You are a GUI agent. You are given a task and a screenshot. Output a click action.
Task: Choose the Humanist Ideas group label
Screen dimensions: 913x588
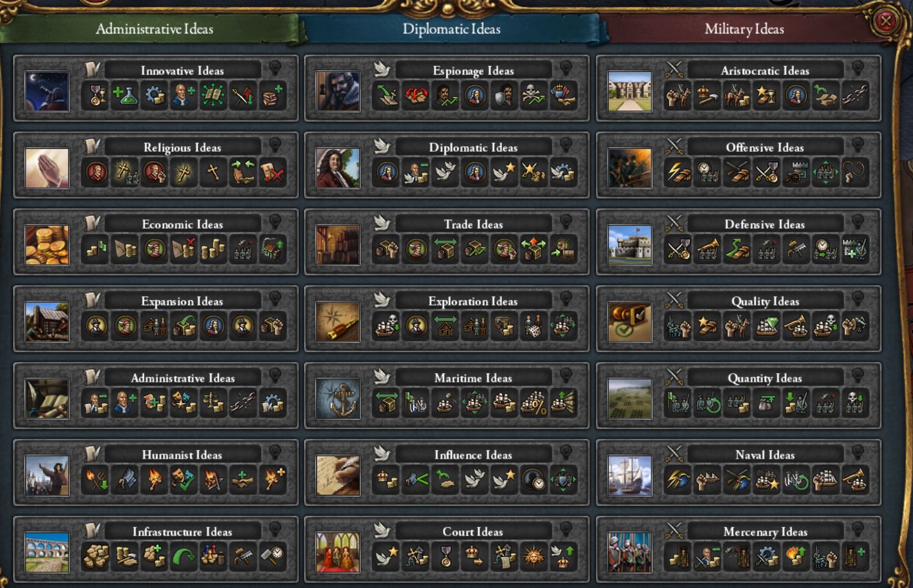click(182, 455)
